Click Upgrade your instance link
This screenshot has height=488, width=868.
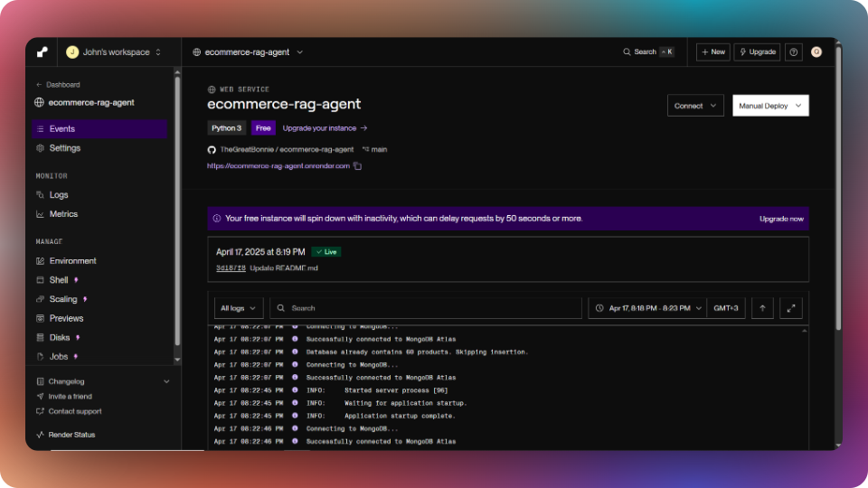(x=325, y=127)
